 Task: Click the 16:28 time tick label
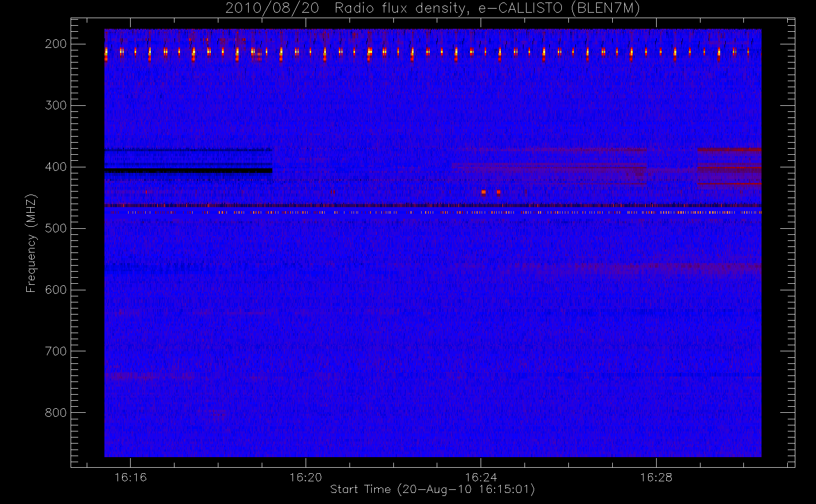tap(656, 477)
